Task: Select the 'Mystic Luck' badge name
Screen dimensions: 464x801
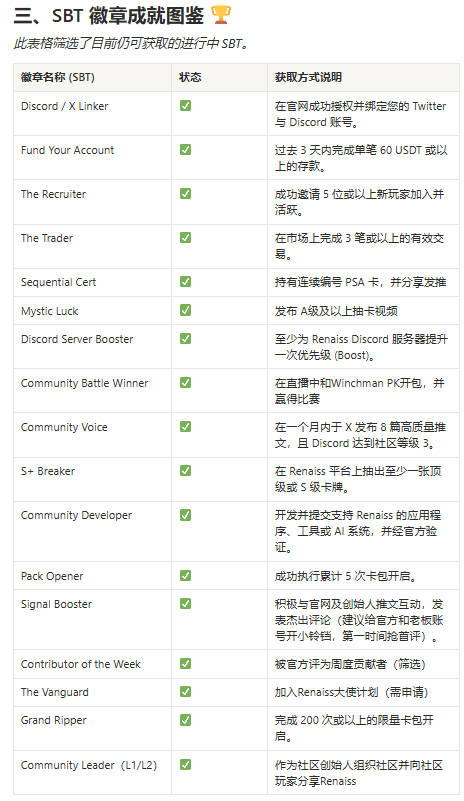Action: (x=50, y=311)
